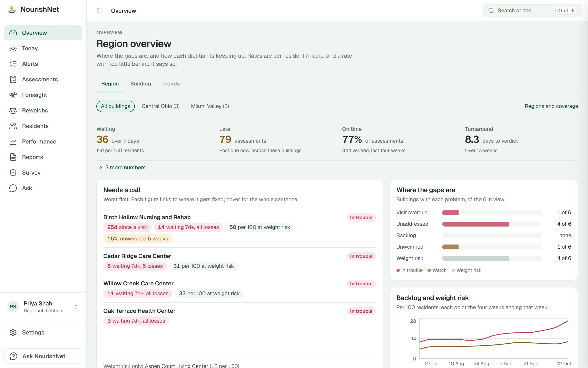Open Willow Creek Care Center

138,284
